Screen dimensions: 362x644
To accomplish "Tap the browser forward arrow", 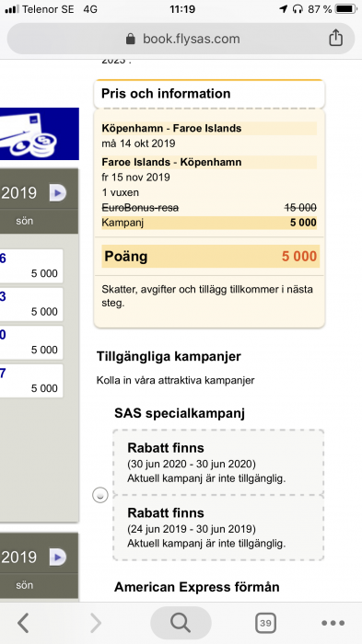I will point(96,623).
